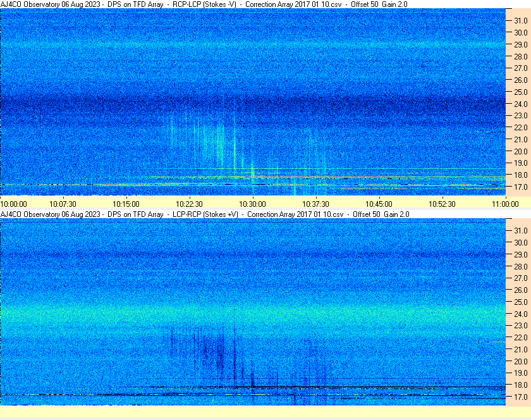Click 19.0 frequency label on LCP-RCP plot
This screenshot has width=531, height=420.
click(521, 373)
